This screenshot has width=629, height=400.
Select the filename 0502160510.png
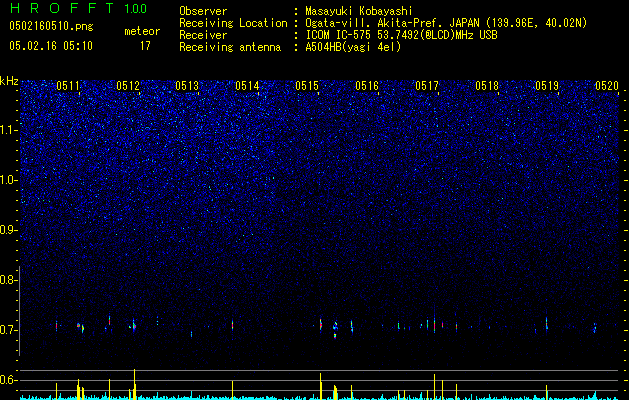51,26
